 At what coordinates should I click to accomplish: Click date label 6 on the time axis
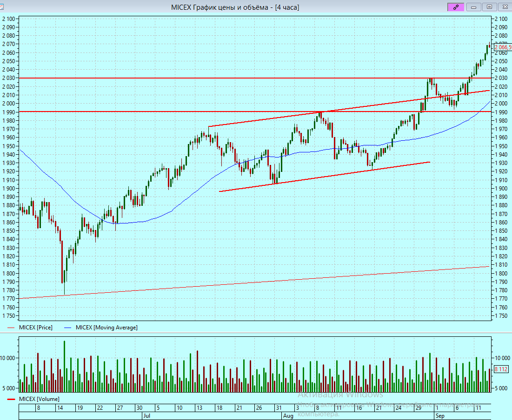457,407
